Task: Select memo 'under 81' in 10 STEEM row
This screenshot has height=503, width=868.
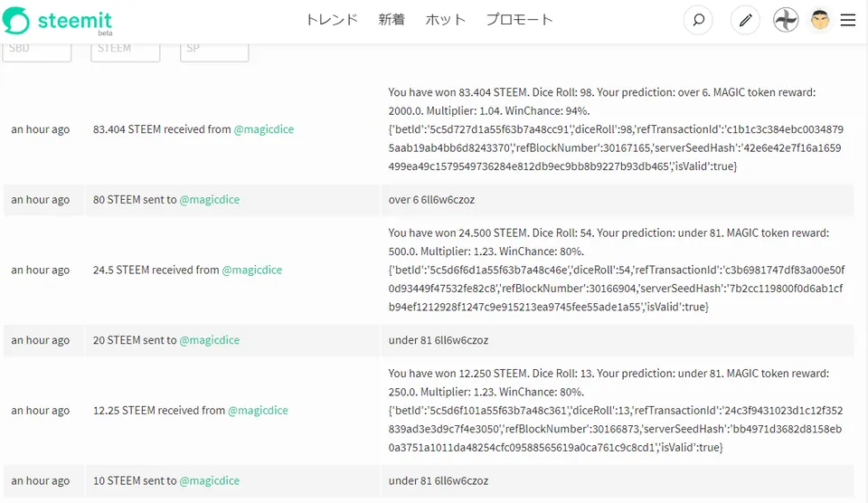Action: [410, 481]
